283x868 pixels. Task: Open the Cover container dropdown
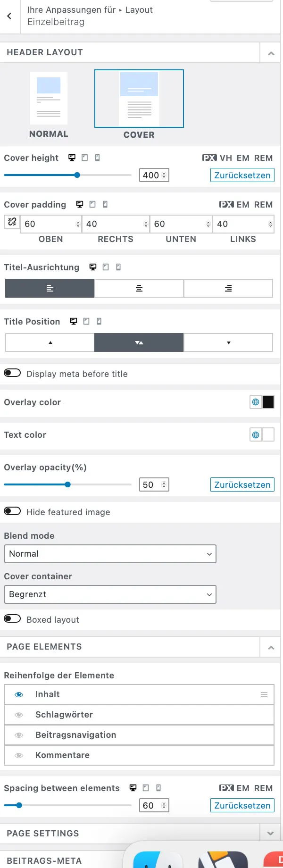(110, 594)
